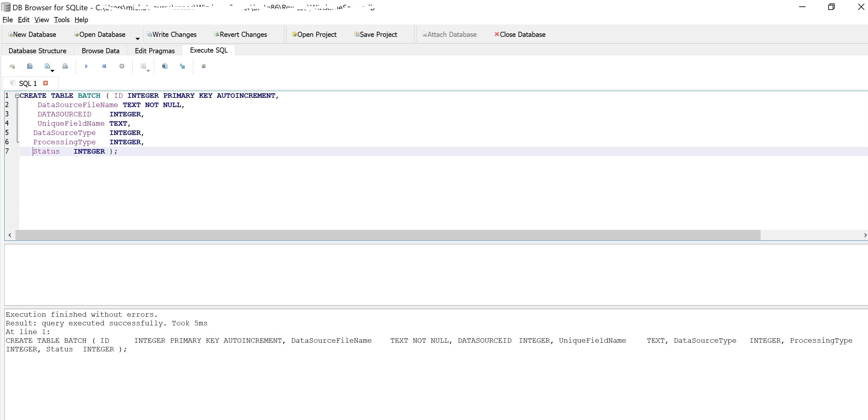Click Open Database button

pos(100,34)
